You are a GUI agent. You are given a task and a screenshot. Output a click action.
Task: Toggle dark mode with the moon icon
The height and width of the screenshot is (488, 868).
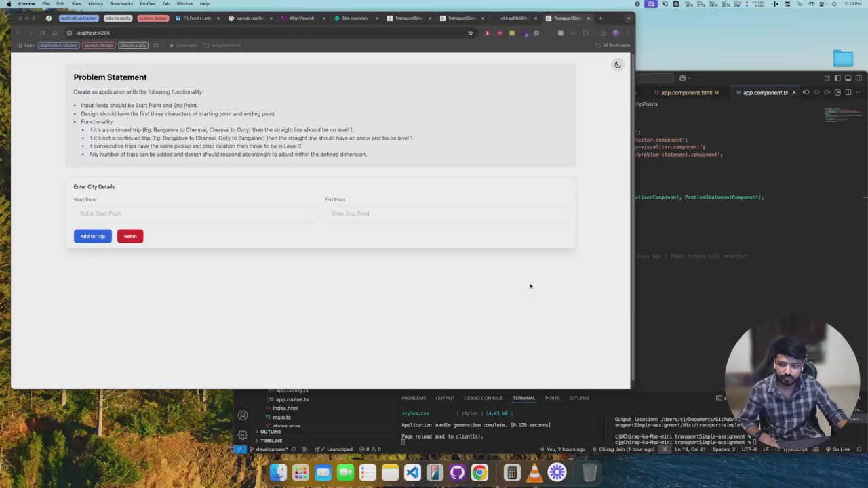618,65
